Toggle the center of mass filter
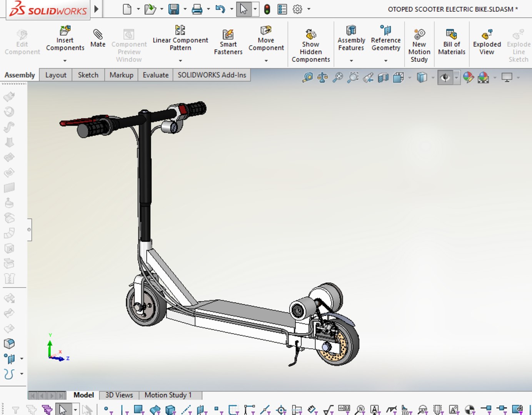 (470, 410)
